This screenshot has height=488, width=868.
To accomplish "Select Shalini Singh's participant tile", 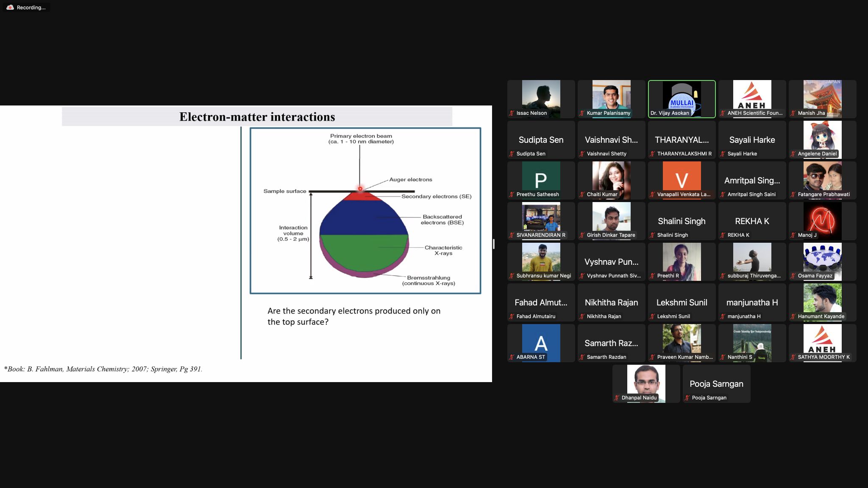I will (x=682, y=221).
